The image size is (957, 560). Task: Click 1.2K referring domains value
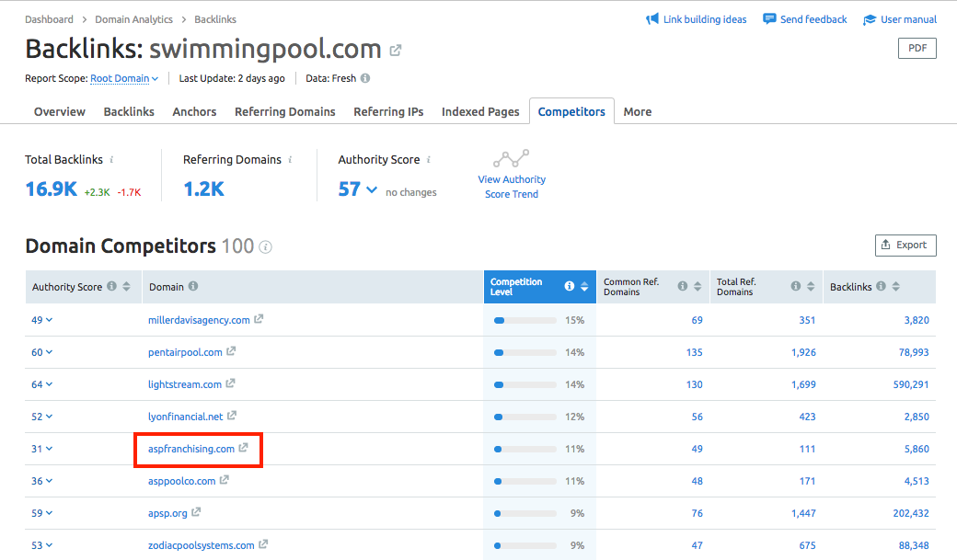point(204,189)
